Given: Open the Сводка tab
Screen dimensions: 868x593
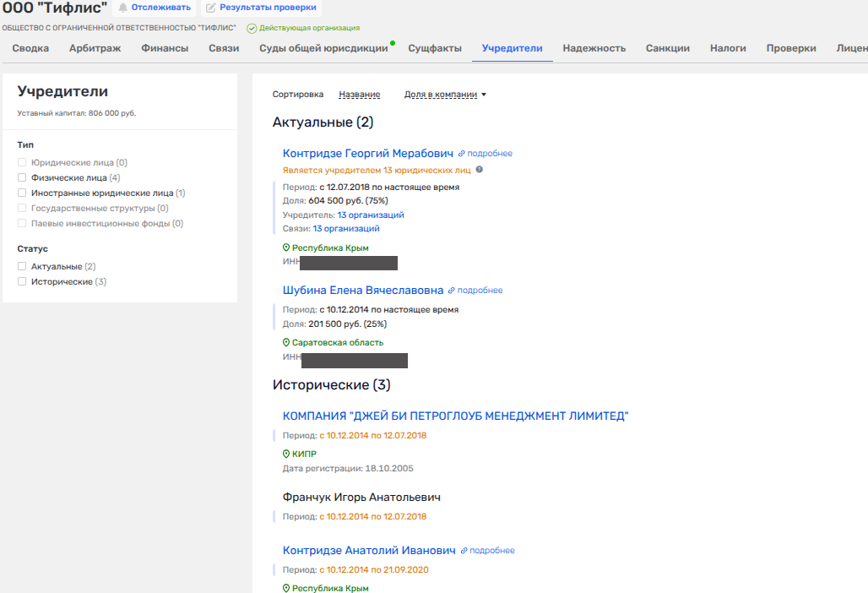Looking at the screenshot, I should [30, 48].
